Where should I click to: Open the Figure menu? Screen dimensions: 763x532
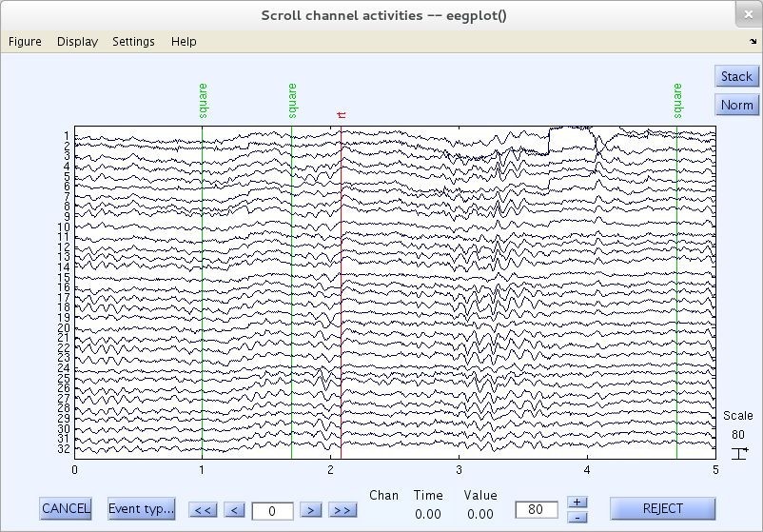pos(25,41)
